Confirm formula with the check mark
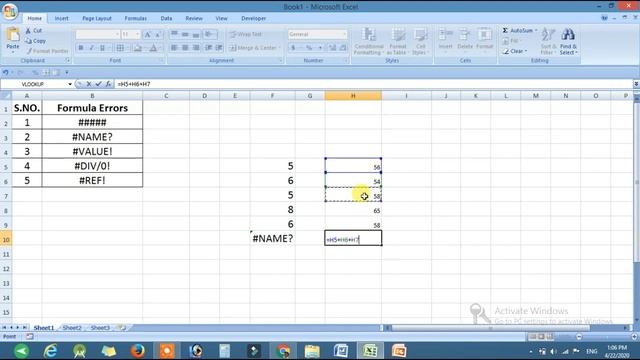This screenshot has height=360, width=640. 98,84
